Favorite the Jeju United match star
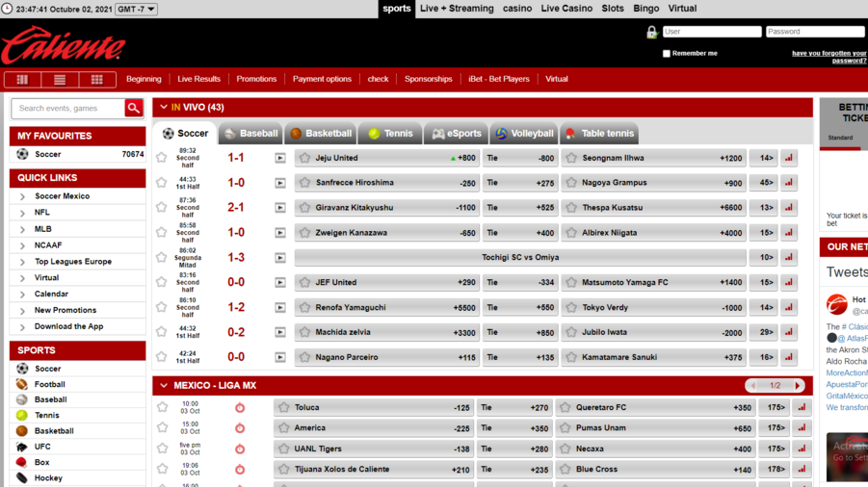 point(162,158)
